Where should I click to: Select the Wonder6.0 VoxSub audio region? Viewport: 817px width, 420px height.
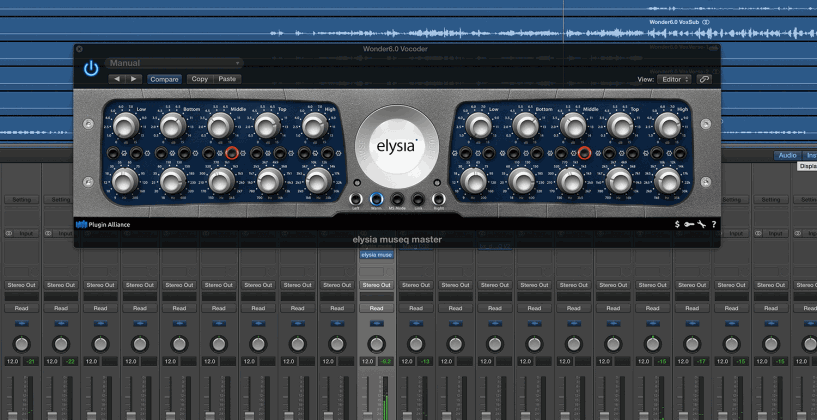point(674,22)
